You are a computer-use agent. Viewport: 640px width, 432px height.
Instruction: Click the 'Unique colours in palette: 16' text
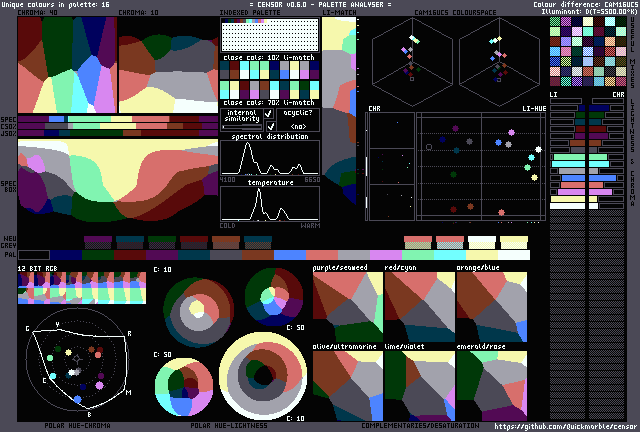tap(56, 4)
